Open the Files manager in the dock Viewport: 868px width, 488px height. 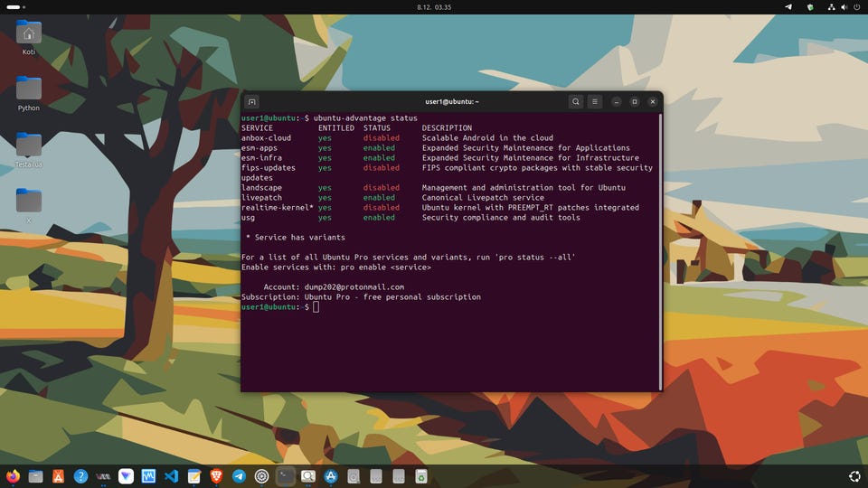pyautogui.click(x=35, y=475)
